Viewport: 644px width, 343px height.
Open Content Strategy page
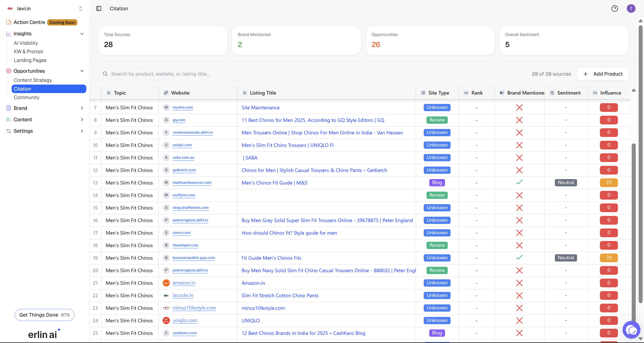pos(33,80)
